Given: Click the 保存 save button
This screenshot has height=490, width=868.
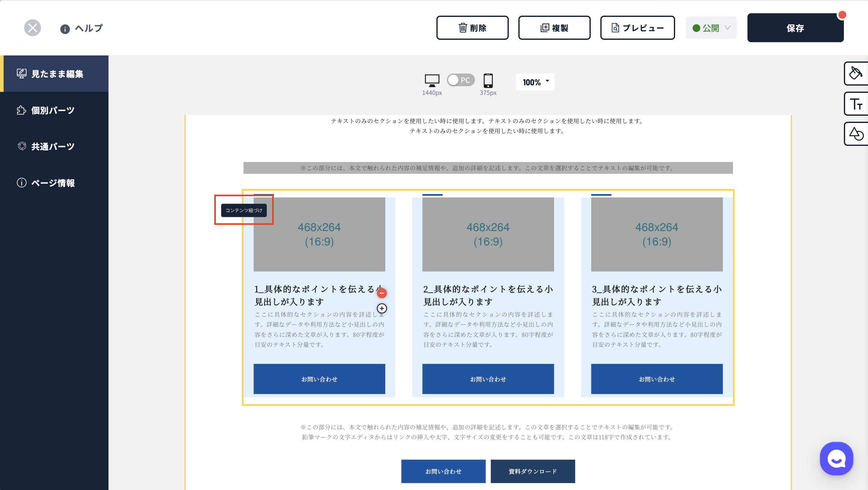Looking at the screenshot, I should [795, 28].
